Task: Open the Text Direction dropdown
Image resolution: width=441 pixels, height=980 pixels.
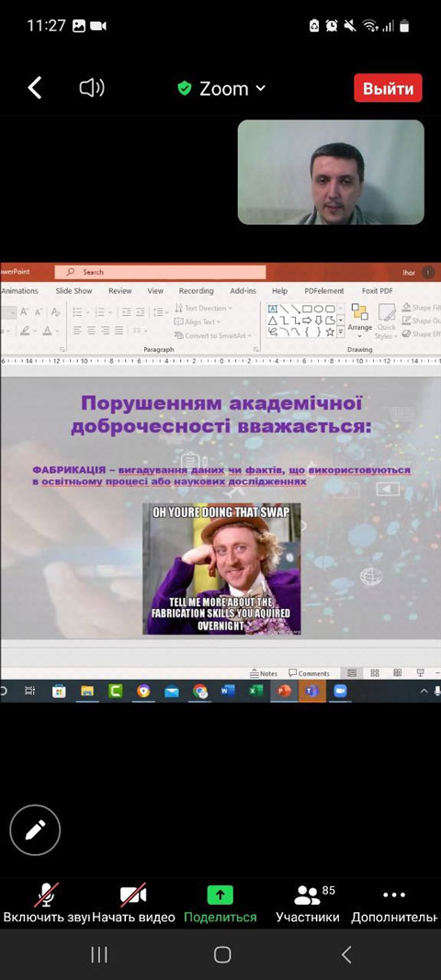Action: (x=203, y=308)
